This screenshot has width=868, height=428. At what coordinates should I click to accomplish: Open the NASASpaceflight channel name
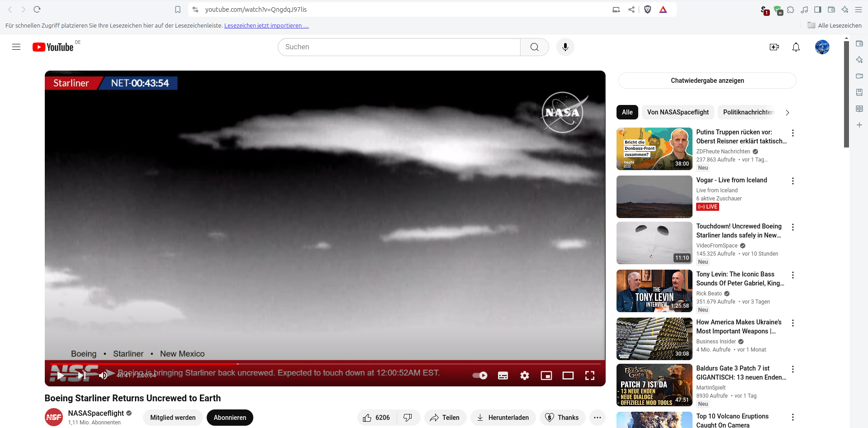coord(96,413)
